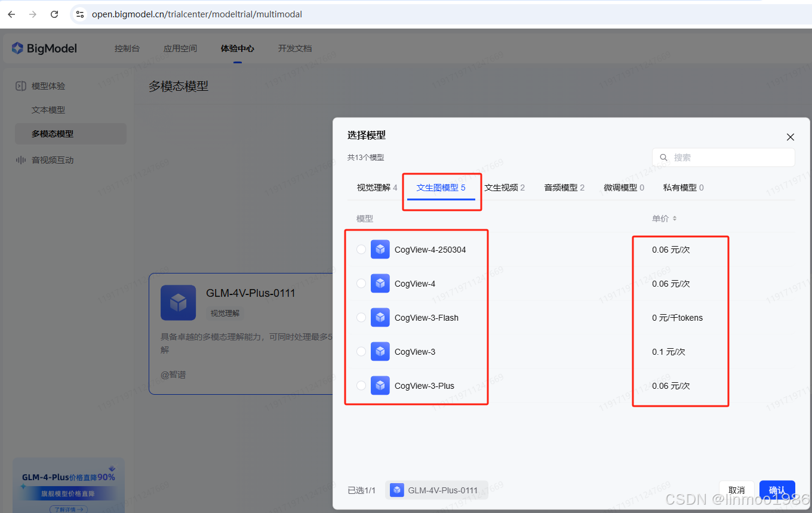Click the GLM-4-Plus price-cut banner

coord(69,485)
